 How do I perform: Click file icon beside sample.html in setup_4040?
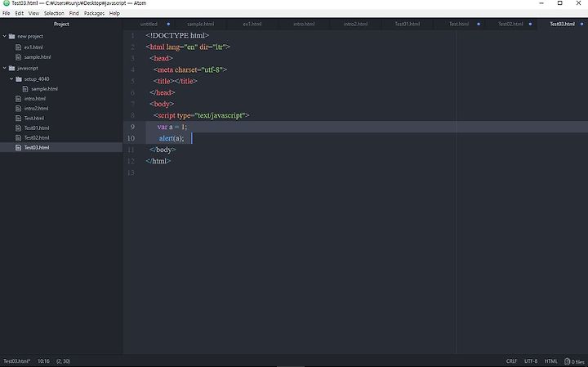point(25,89)
